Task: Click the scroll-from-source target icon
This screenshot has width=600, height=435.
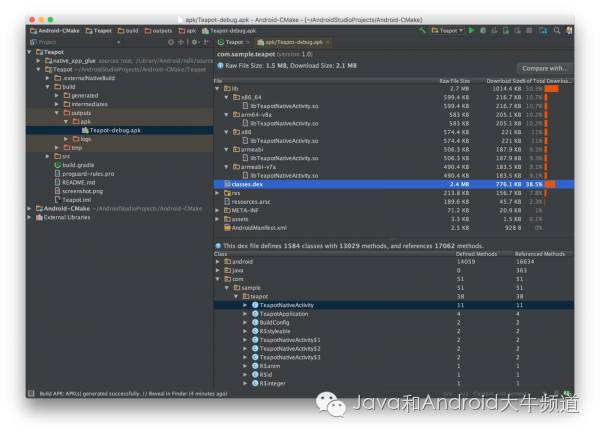Action: pos(171,42)
